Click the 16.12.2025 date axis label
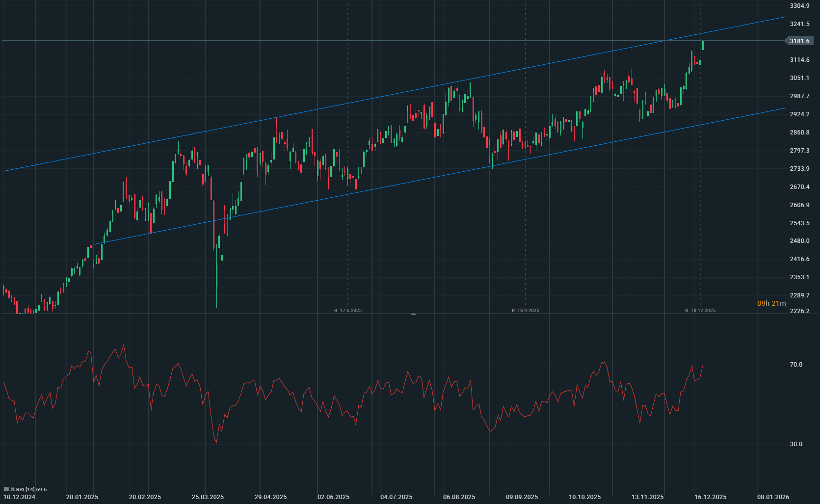820x504 pixels. coord(710,497)
